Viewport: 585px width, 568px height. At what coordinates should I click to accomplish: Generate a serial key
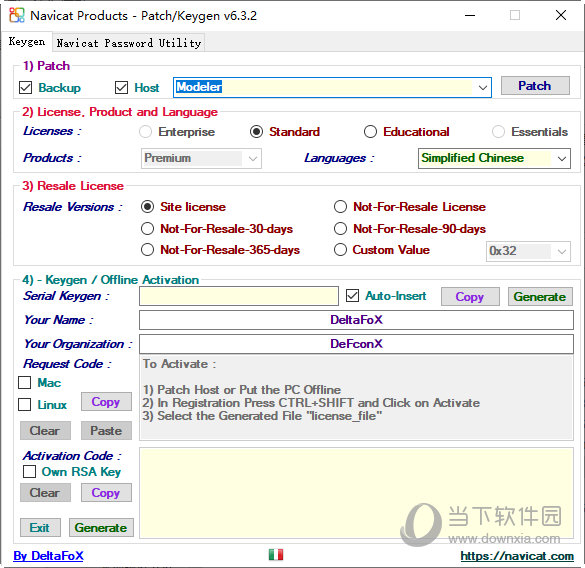[x=540, y=297]
